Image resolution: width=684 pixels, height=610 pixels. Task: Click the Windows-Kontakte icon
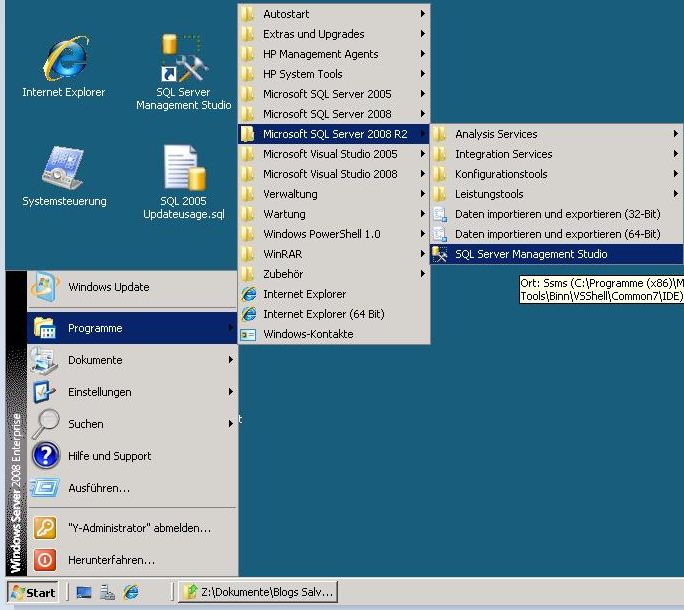pos(248,334)
